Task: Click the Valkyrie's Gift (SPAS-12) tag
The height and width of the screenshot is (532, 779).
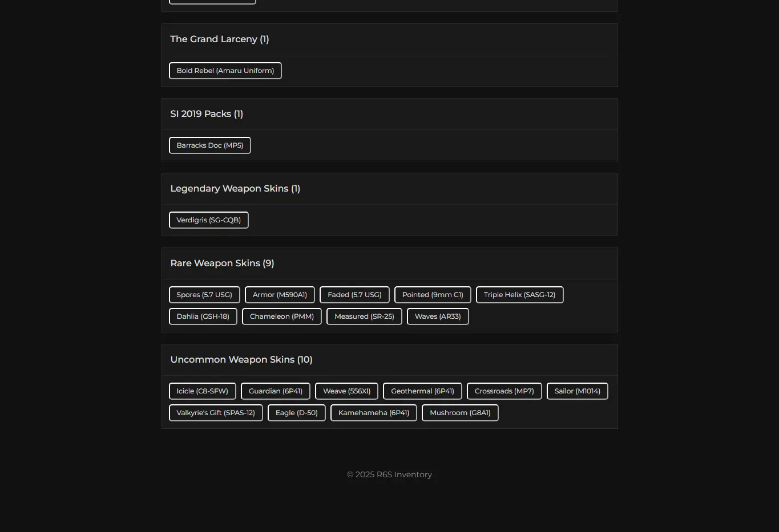Action: point(216,413)
